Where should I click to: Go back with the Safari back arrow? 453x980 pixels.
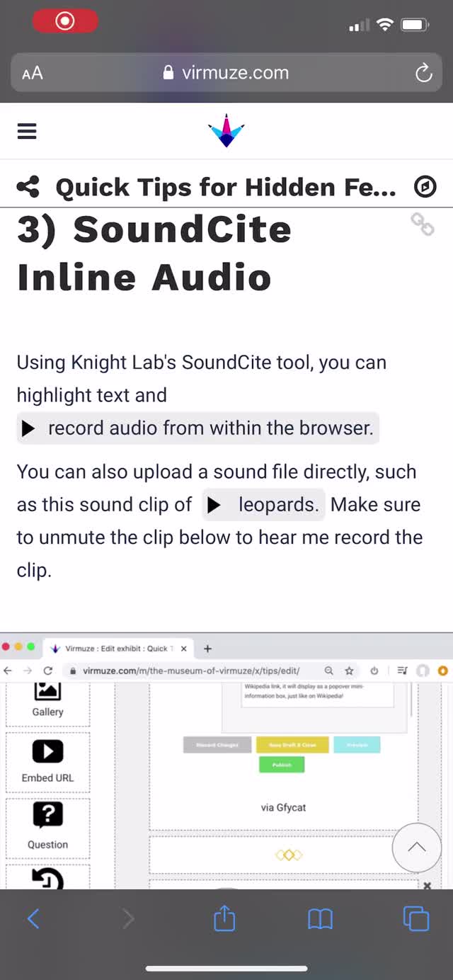click(33, 918)
